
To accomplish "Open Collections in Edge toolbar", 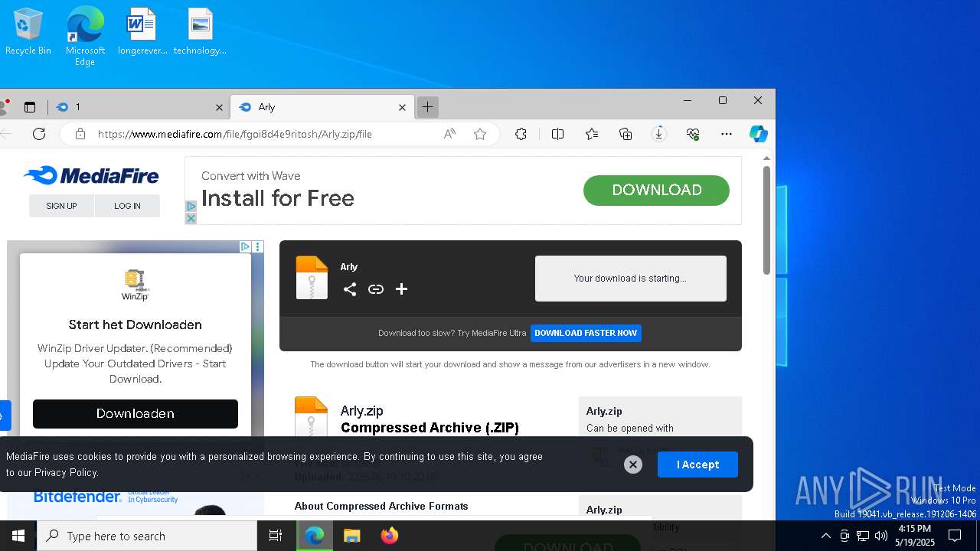I will click(626, 134).
